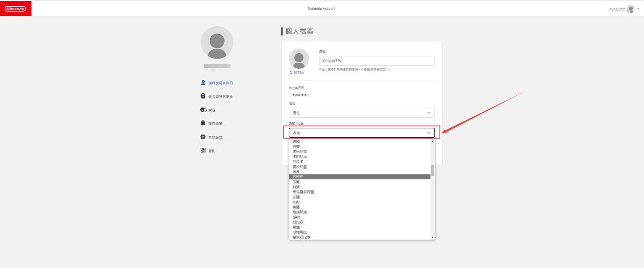The height and width of the screenshot is (268, 644).
Task: Select 德國 from the country list
Action: [360, 142]
